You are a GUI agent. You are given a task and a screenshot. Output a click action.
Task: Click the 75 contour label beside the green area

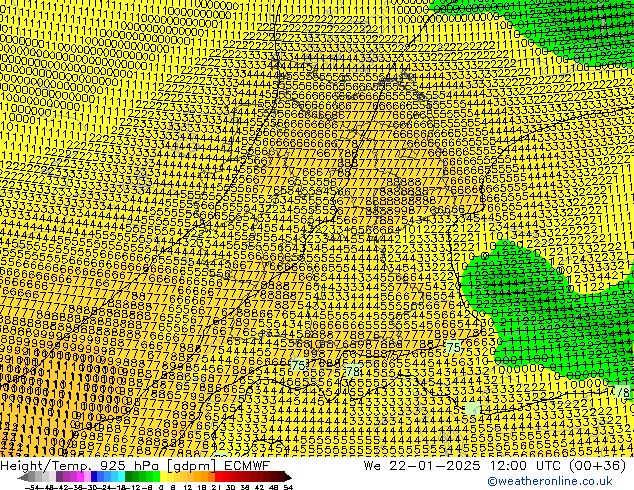(454, 347)
